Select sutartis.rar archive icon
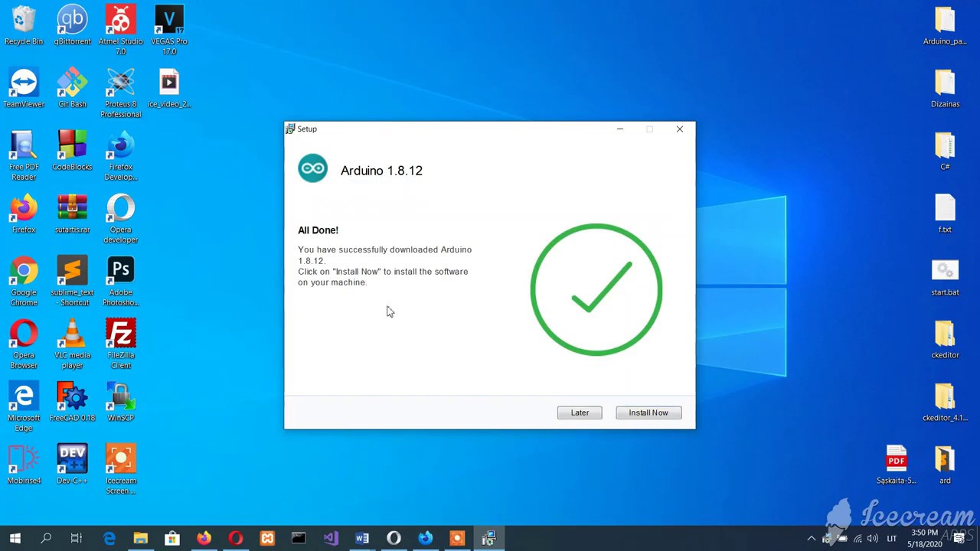Image resolution: width=980 pixels, height=551 pixels. point(72,214)
